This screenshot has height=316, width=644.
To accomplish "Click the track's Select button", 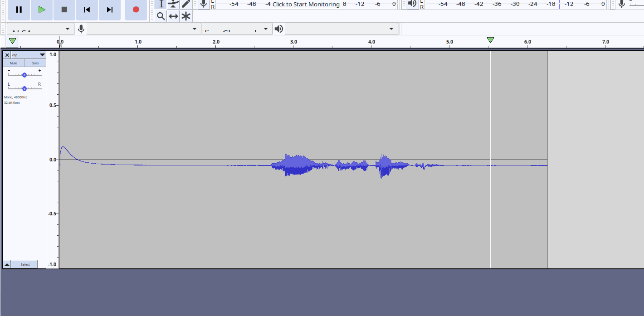I will point(25,264).
